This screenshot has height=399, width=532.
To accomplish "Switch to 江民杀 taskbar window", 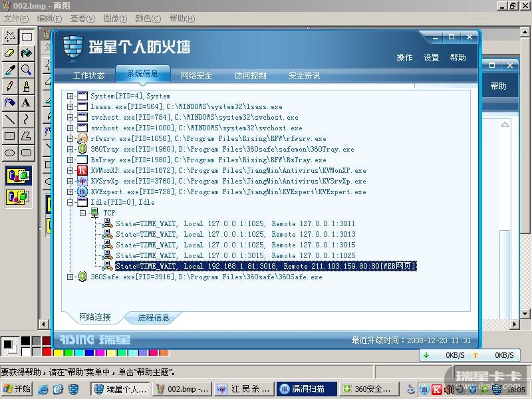I will tap(245, 389).
